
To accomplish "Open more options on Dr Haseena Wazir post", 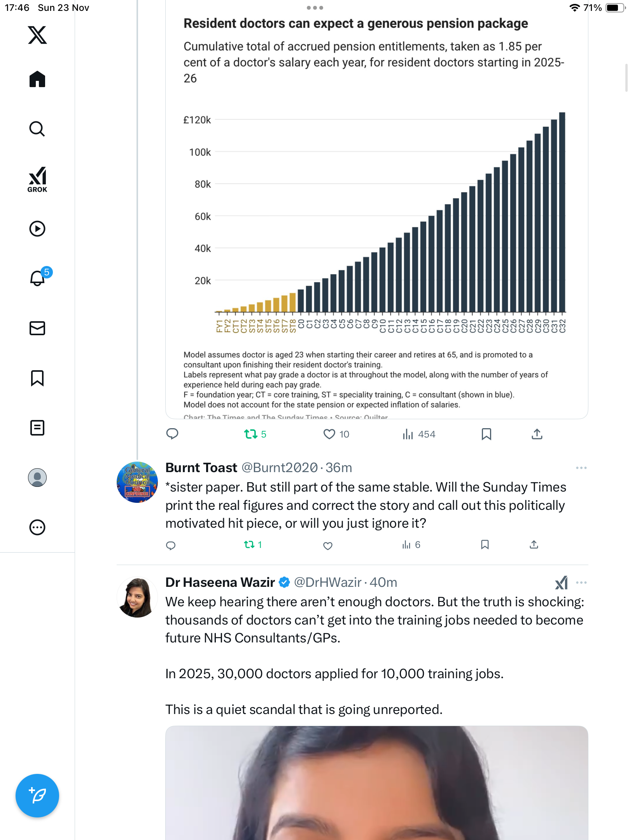I will [581, 583].
